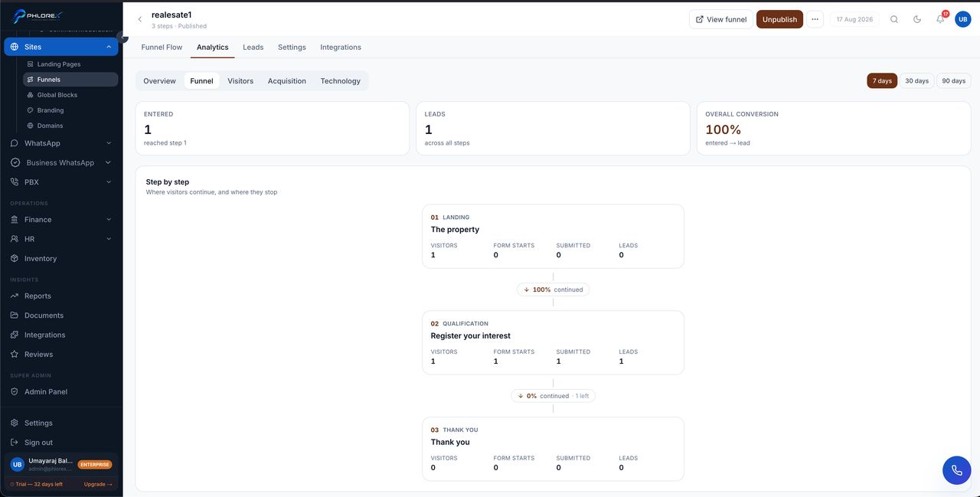Image resolution: width=980 pixels, height=497 pixels.
Task: Click the Global Blocks icon
Action: (31, 95)
